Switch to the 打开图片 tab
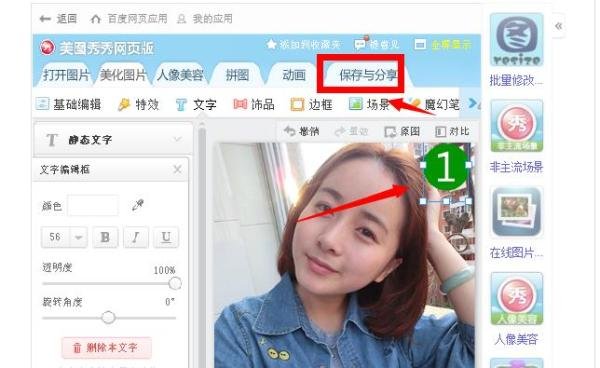The width and height of the screenshot is (600, 368). coord(66,75)
